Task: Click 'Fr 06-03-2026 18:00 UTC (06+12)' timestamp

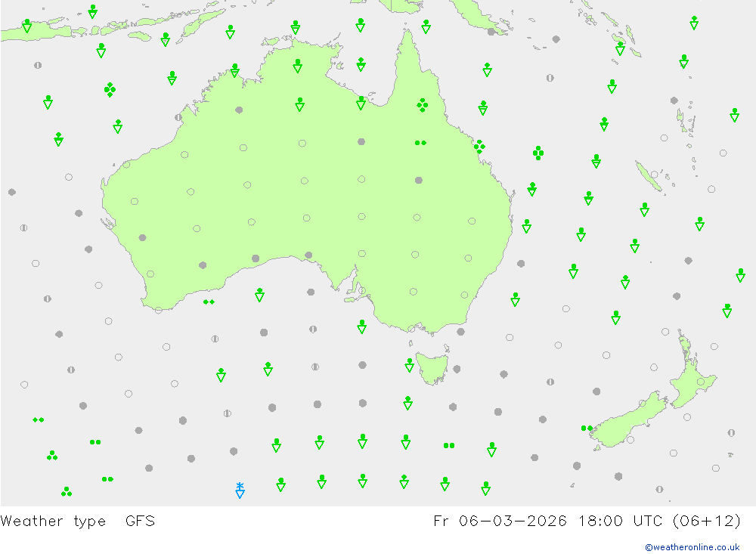Action: coord(587,522)
